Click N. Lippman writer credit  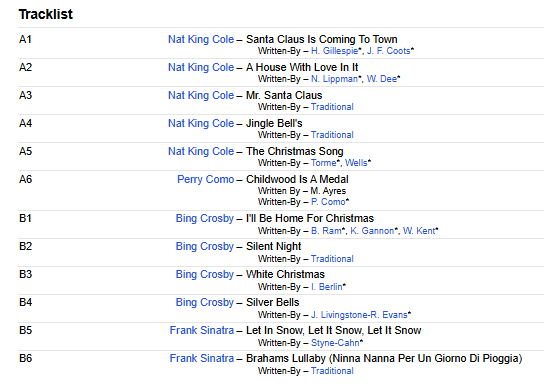[334, 79]
